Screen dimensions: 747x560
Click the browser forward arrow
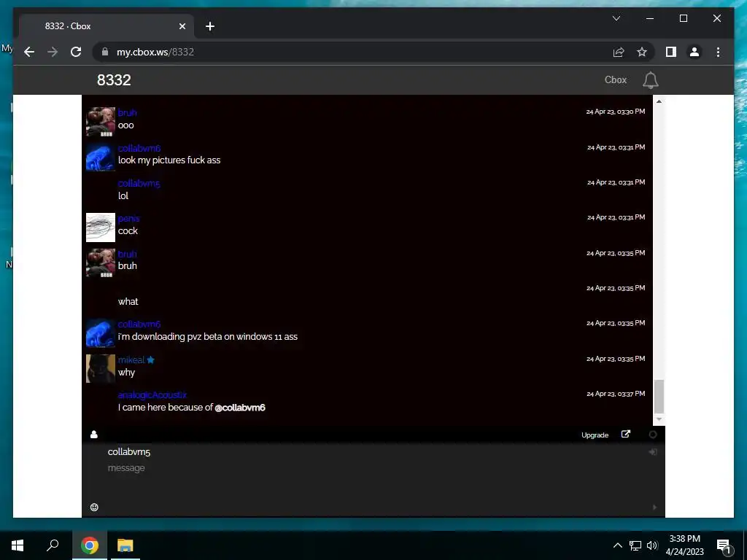pyautogui.click(x=53, y=52)
